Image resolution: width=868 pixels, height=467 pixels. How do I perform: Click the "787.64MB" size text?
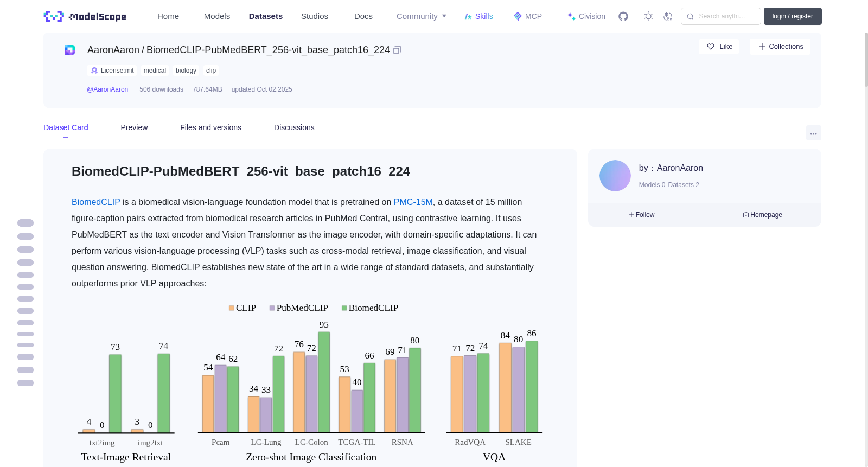pyautogui.click(x=207, y=89)
